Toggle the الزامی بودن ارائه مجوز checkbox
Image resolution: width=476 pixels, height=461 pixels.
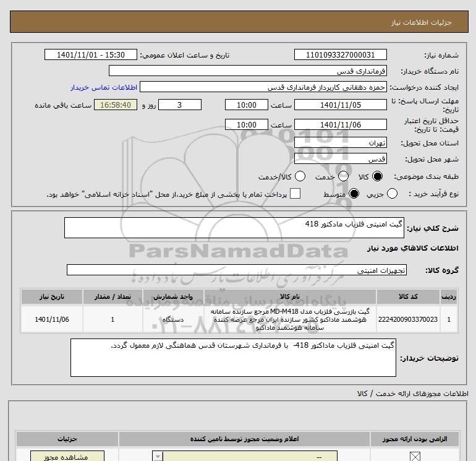415,456
